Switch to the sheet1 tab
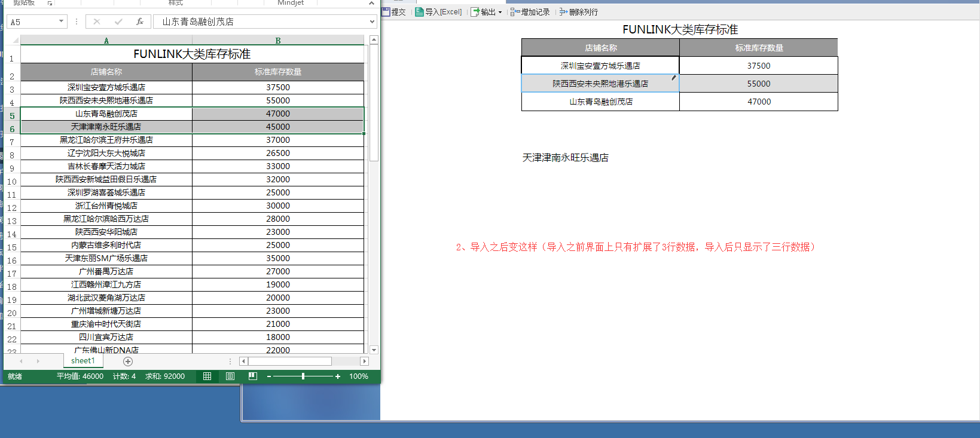The width and height of the screenshot is (980, 438). [83, 361]
